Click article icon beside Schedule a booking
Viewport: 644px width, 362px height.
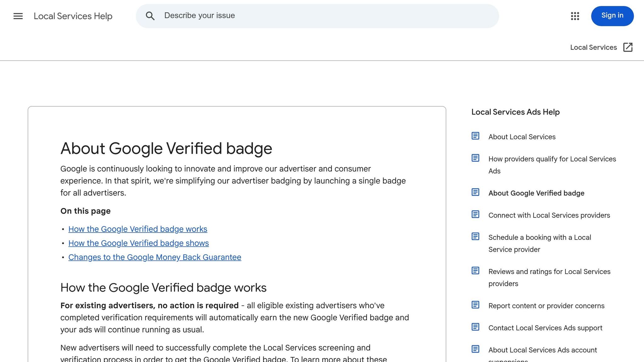[x=475, y=236]
